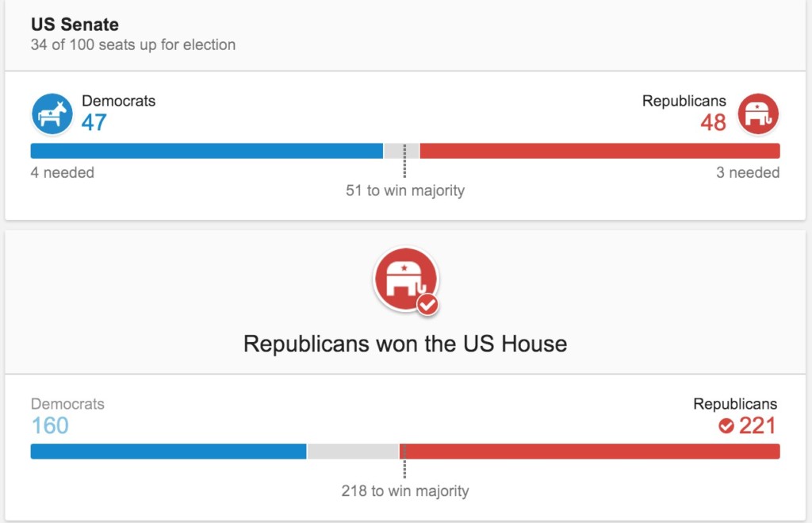This screenshot has width=812, height=523.
Task: Click the red Republicans House bar
Action: [589, 452]
